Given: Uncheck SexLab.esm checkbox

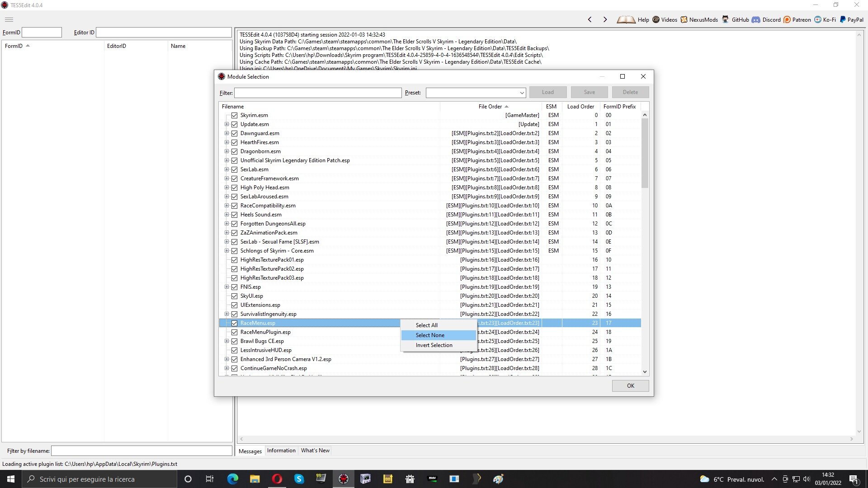Looking at the screenshot, I should point(234,169).
